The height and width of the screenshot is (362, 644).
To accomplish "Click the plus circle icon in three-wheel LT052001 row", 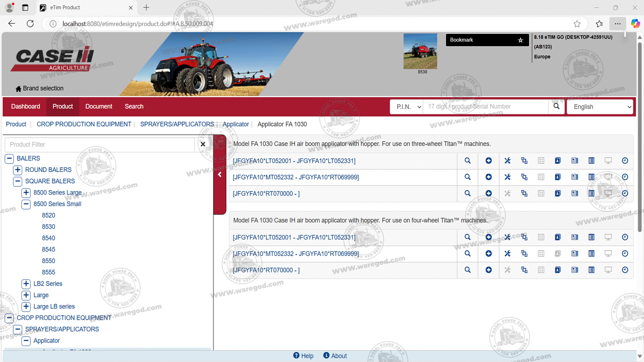I will pyautogui.click(x=488, y=161).
